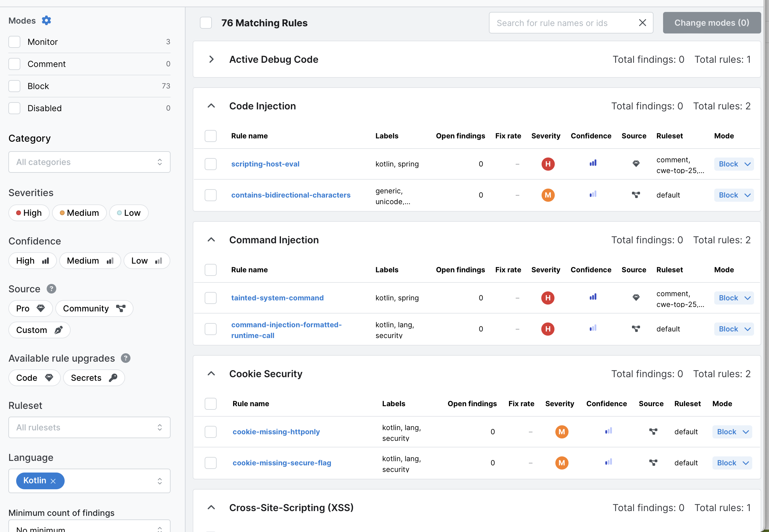Select all 76 matching rules checkbox

pyautogui.click(x=206, y=23)
